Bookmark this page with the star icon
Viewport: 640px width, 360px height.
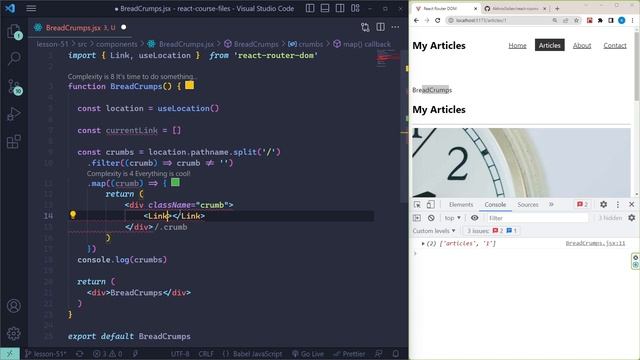click(576, 20)
